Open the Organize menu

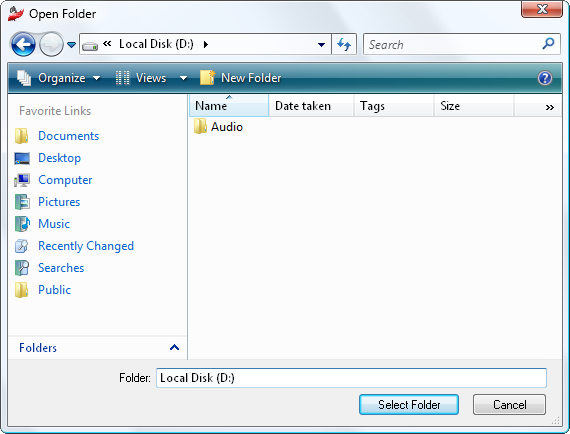point(59,78)
